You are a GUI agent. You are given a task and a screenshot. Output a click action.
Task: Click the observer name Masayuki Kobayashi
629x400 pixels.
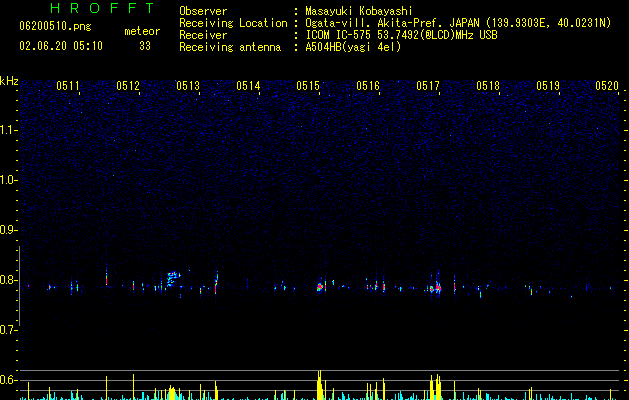(359, 11)
